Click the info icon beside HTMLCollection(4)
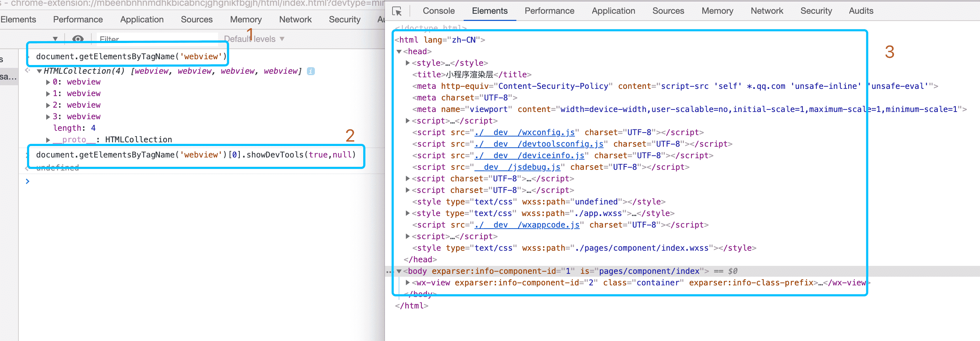Viewport: 980px width, 341px height. pyautogui.click(x=311, y=71)
